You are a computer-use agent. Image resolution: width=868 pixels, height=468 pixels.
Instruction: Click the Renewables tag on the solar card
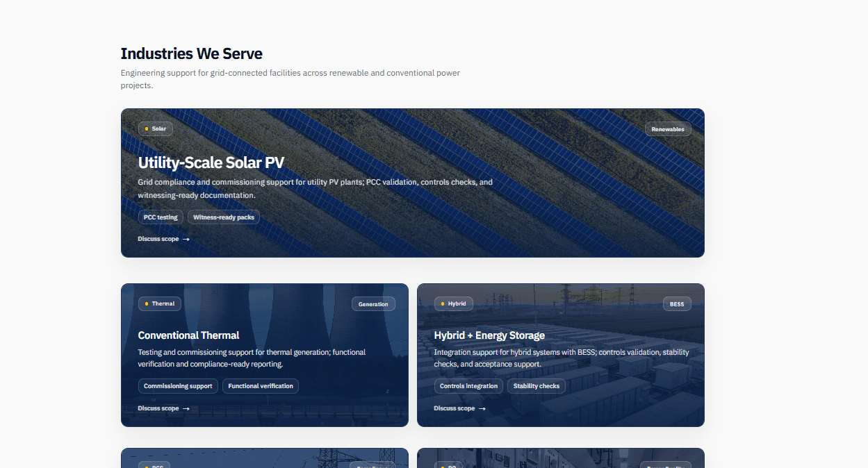tap(668, 129)
